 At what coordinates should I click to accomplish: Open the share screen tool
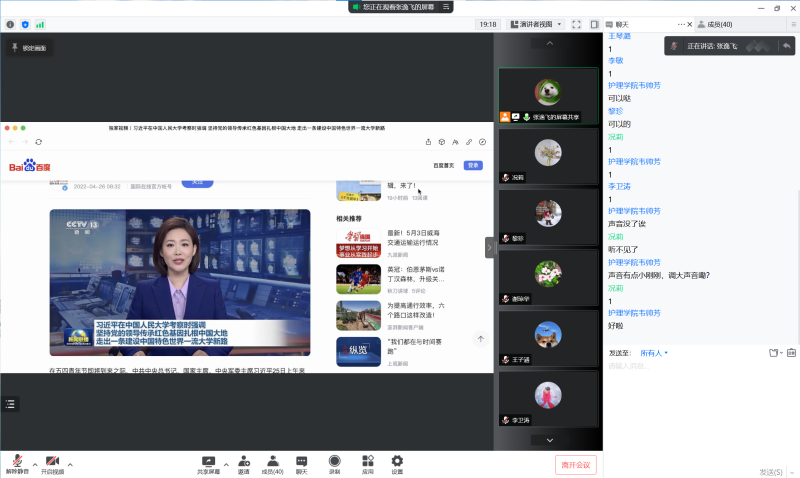(x=208, y=461)
